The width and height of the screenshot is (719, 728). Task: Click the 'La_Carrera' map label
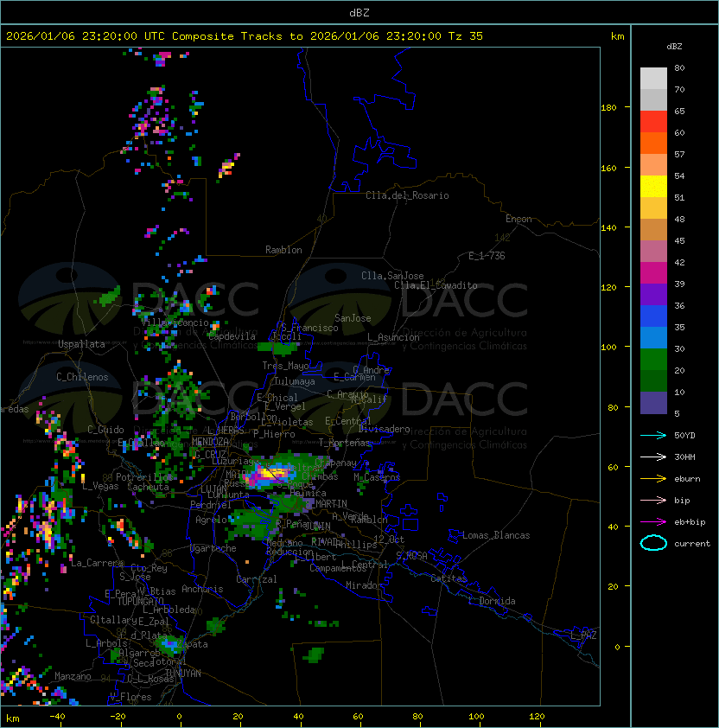97,563
